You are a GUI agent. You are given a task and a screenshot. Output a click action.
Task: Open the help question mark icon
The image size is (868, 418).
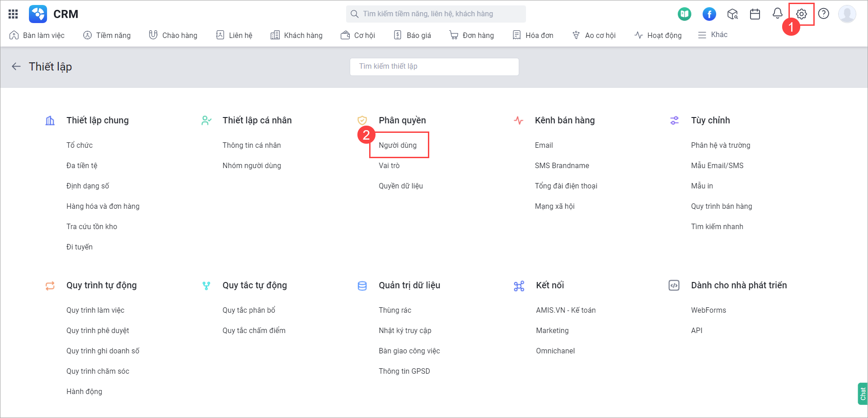[823, 14]
